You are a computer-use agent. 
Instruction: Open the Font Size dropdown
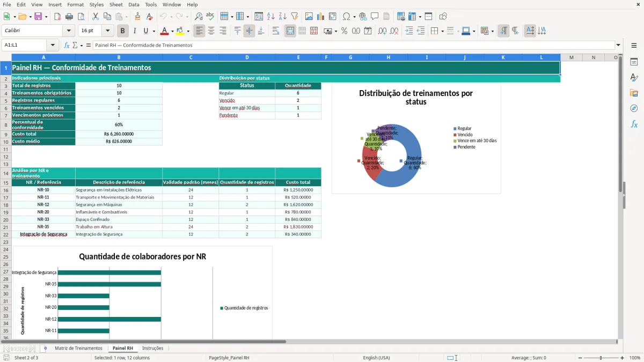pos(107,31)
